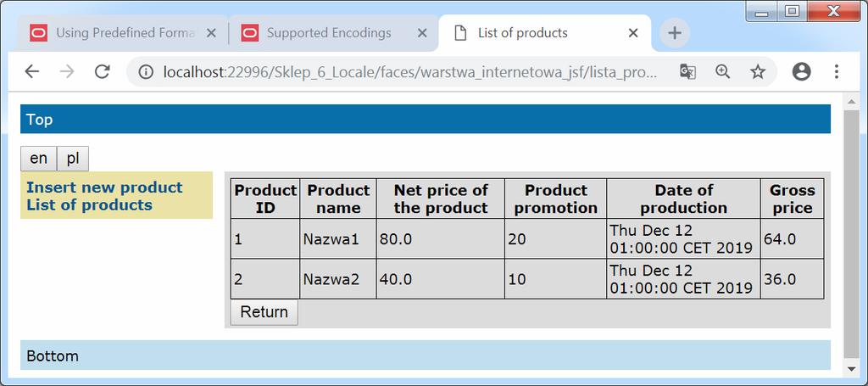Screen dimensions: 868x386
Task: Switch to Supported Encodings tab
Action: (329, 33)
